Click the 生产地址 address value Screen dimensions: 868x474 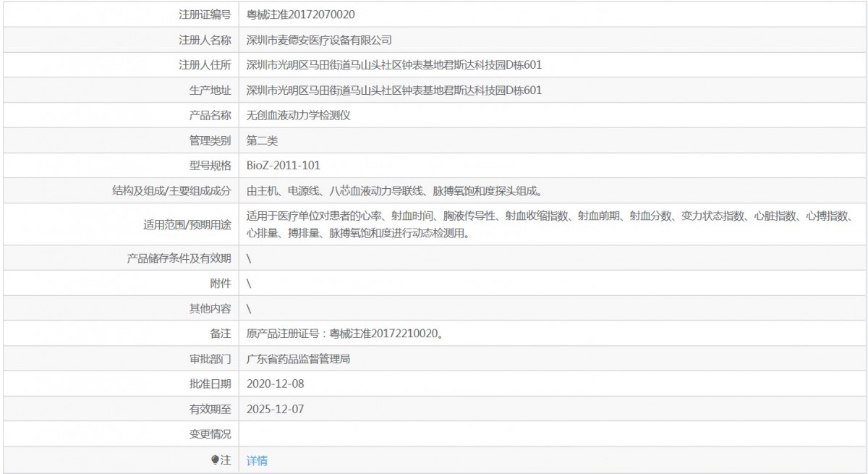394,90
